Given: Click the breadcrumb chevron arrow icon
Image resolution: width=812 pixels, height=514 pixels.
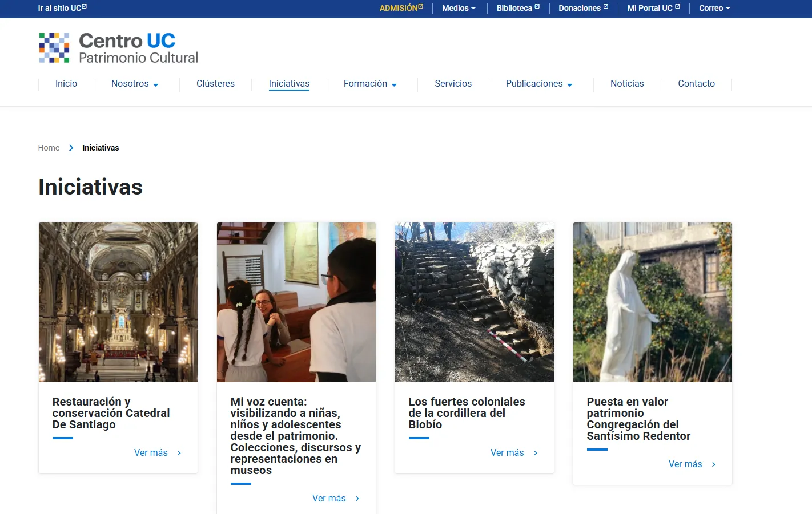Looking at the screenshot, I should click(71, 148).
